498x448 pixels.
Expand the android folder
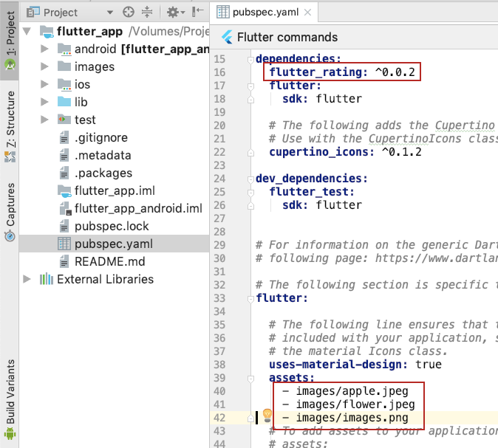(44, 49)
